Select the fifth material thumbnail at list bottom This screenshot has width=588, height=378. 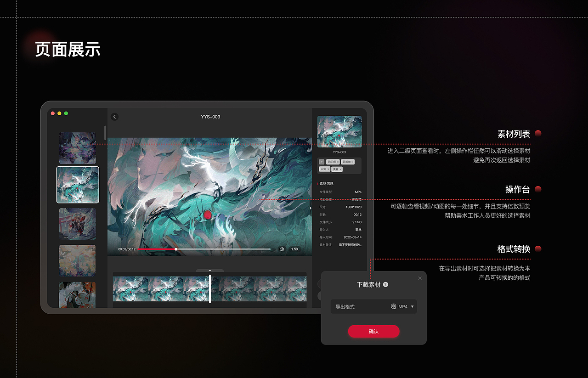77,294
